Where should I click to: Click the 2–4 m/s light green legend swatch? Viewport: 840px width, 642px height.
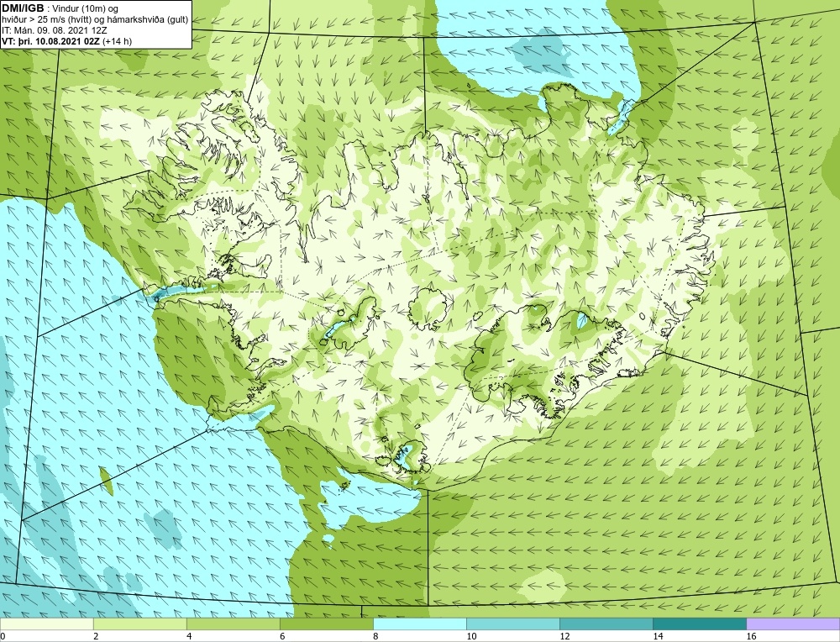pos(139,624)
